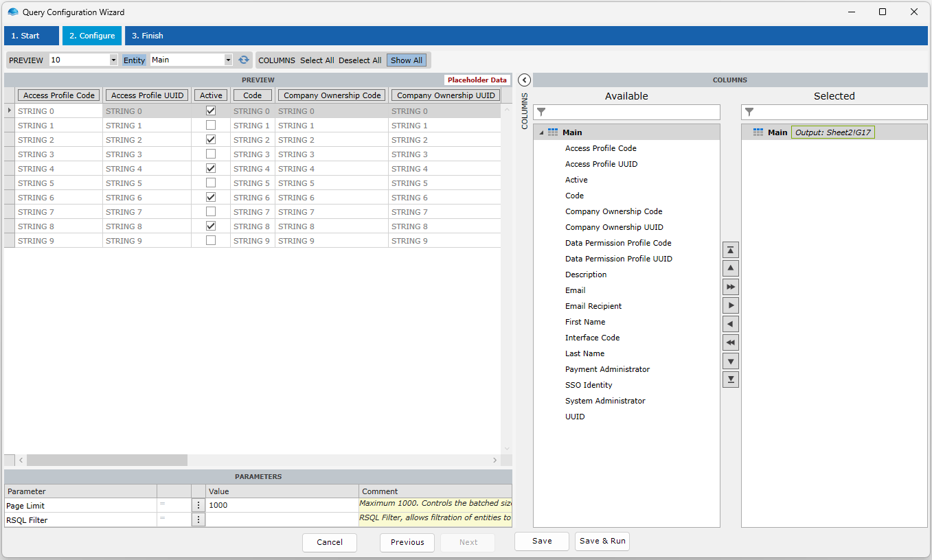The width and height of the screenshot is (932, 560).
Task: Click the Placeholder Data label
Action: click(x=477, y=80)
